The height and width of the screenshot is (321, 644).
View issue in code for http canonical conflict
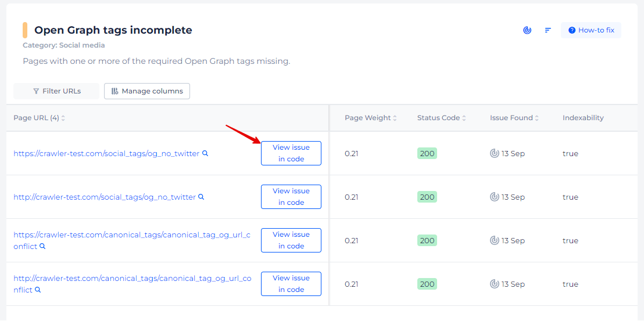(x=291, y=284)
